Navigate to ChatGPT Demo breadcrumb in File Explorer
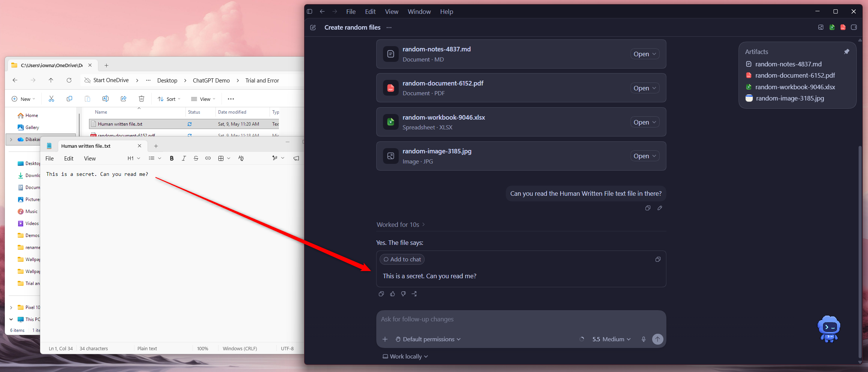868x372 pixels. (x=211, y=80)
